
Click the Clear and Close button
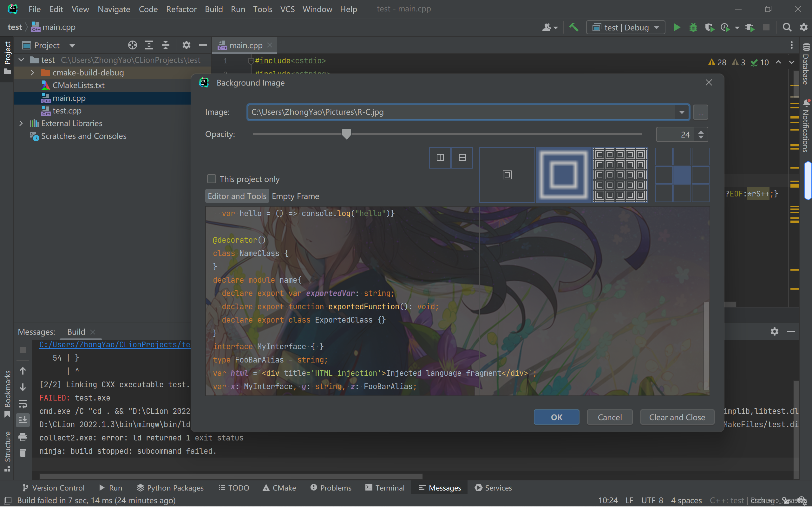click(x=677, y=417)
